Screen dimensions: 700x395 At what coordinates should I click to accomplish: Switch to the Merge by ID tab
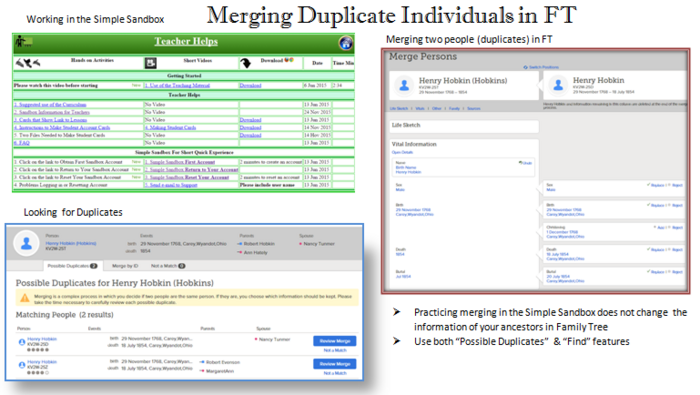click(x=125, y=266)
